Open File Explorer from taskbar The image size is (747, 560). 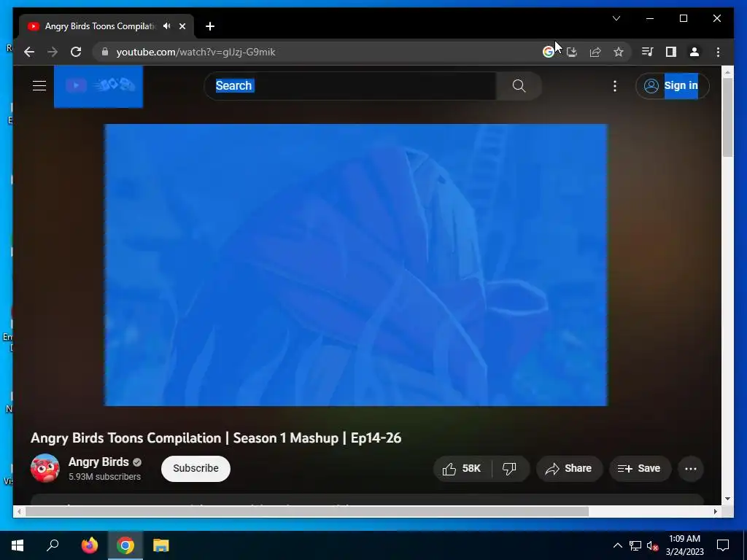pyautogui.click(x=161, y=545)
